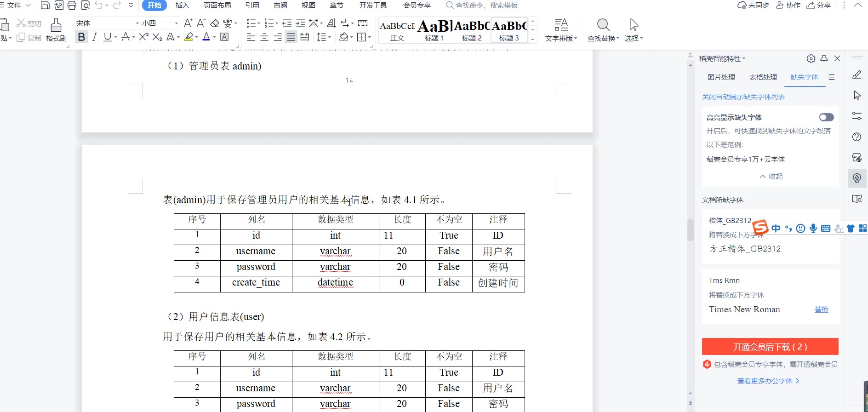
Task: Click the shading fill color icon
Action: [343, 37]
